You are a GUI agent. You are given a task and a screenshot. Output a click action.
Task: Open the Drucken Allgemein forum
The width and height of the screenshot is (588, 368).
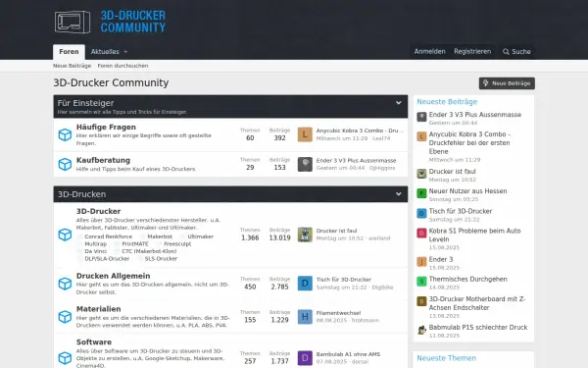[x=114, y=276]
